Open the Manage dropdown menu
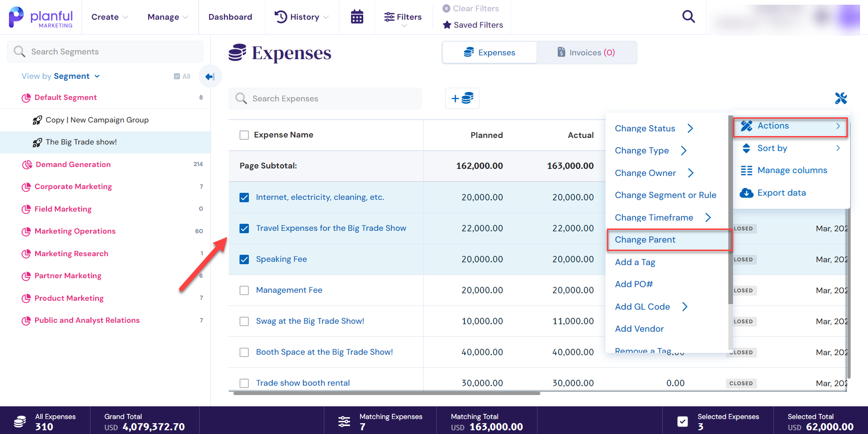Screen dimensions: 868x434 pos(168,17)
